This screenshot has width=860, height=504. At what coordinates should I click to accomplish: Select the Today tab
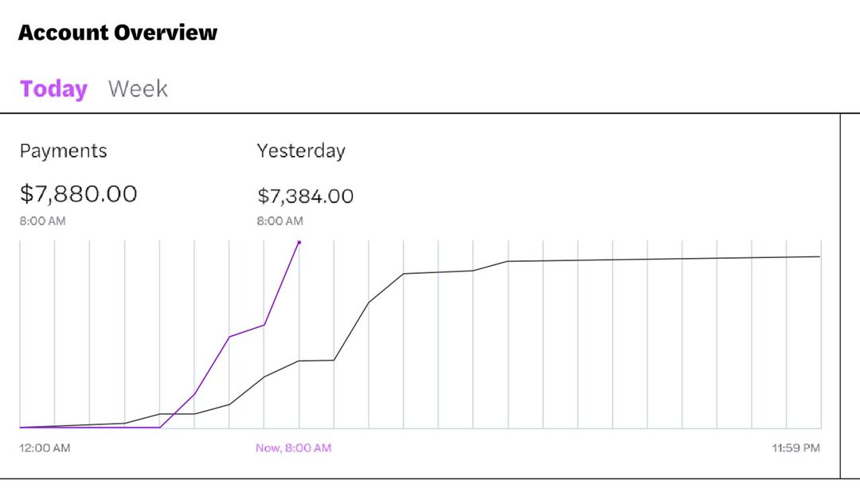52,88
